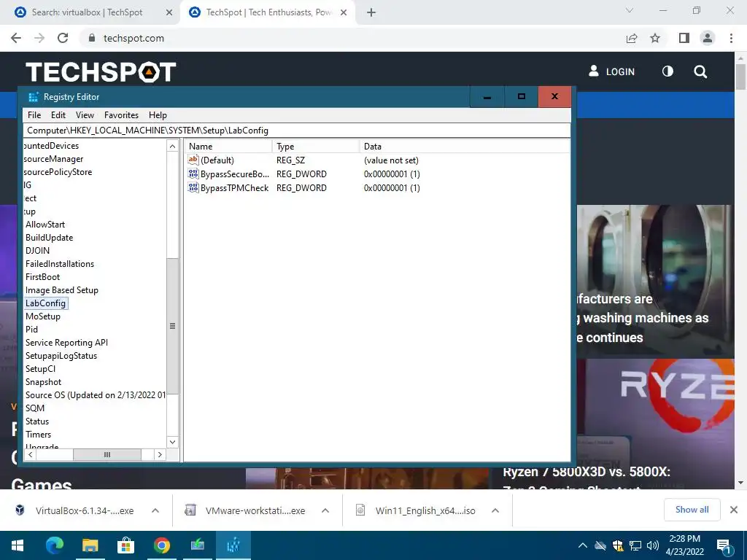Click Chrome icon in taskbar
Viewport: 747px width, 560px height.
point(161,545)
